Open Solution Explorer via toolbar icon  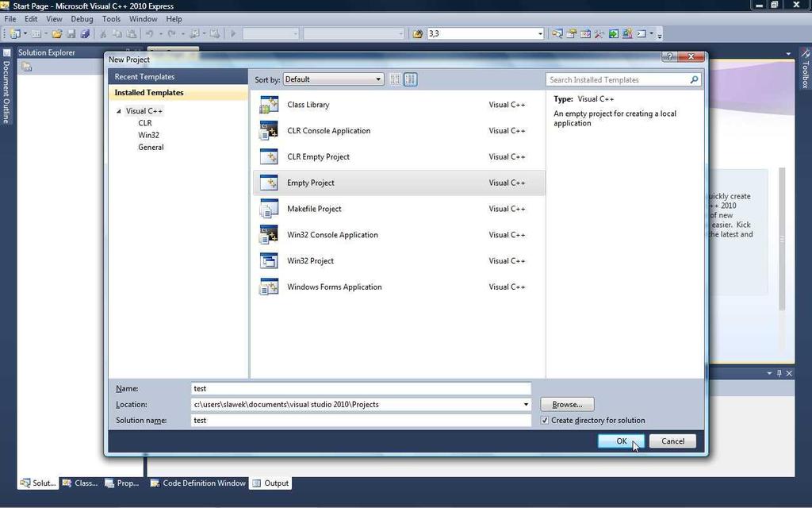557,33
